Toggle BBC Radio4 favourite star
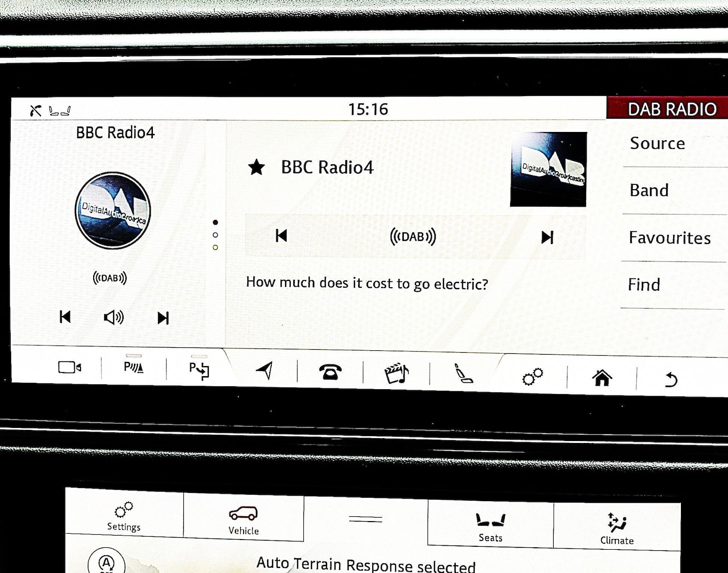The image size is (728, 573). click(256, 167)
